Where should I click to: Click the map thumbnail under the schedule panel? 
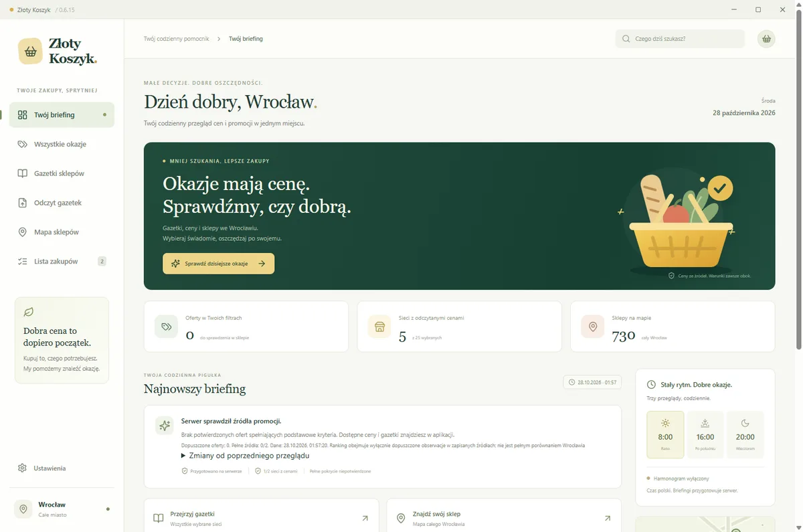pos(705,524)
